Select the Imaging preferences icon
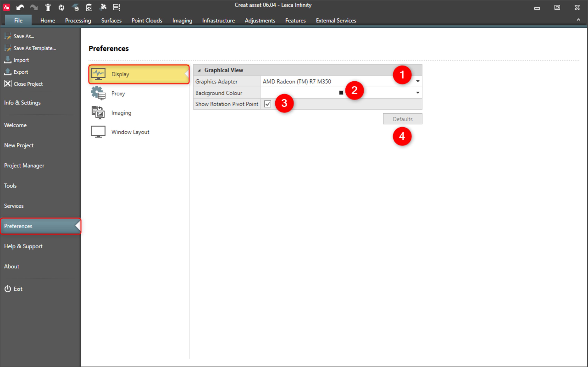Viewport: 588px width, 367px height. point(98,113)
